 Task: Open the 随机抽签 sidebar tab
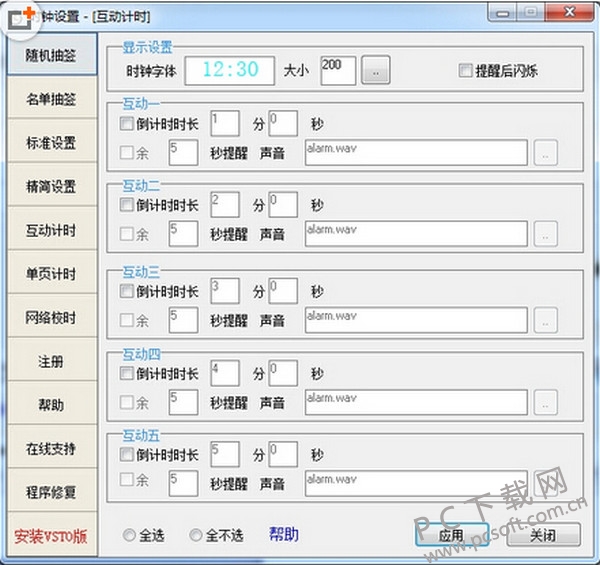pyautogui.click(x=52, y=54)
